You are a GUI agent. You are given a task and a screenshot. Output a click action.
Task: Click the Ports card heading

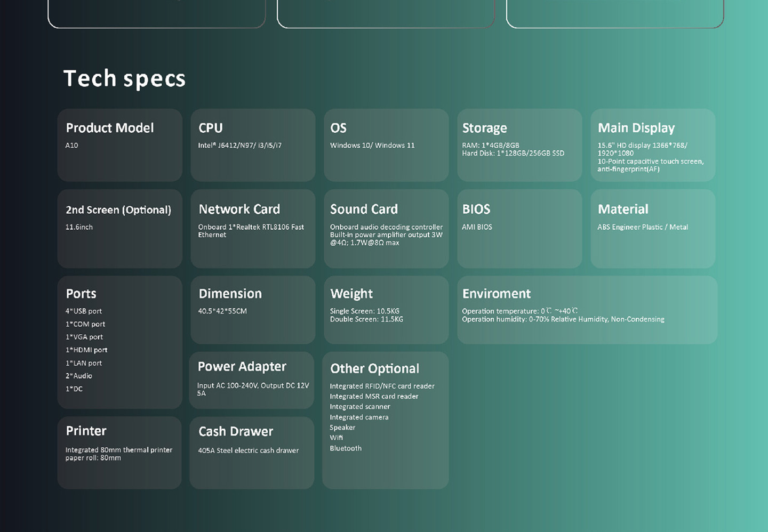point(81,294)
